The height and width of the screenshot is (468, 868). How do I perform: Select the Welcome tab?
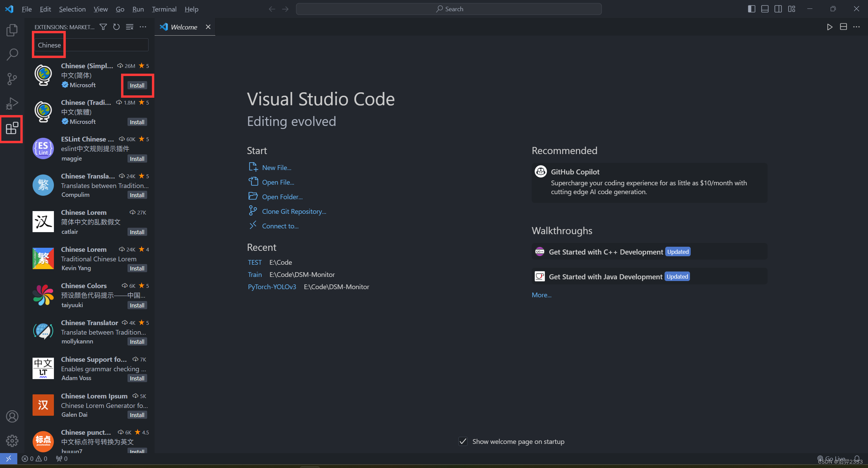(x=185, y=27)
